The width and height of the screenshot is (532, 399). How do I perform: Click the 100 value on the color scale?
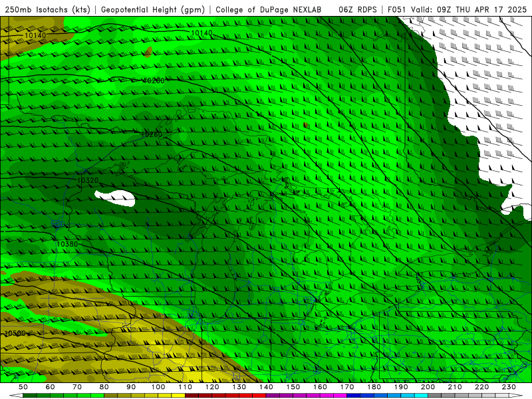pyautogui.click(x=158, y=387)
